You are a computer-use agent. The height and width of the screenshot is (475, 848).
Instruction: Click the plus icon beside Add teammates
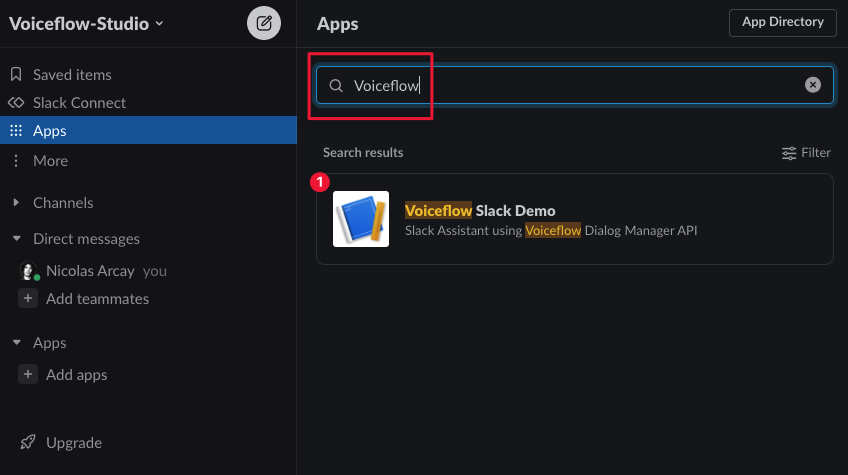point(28,298)
